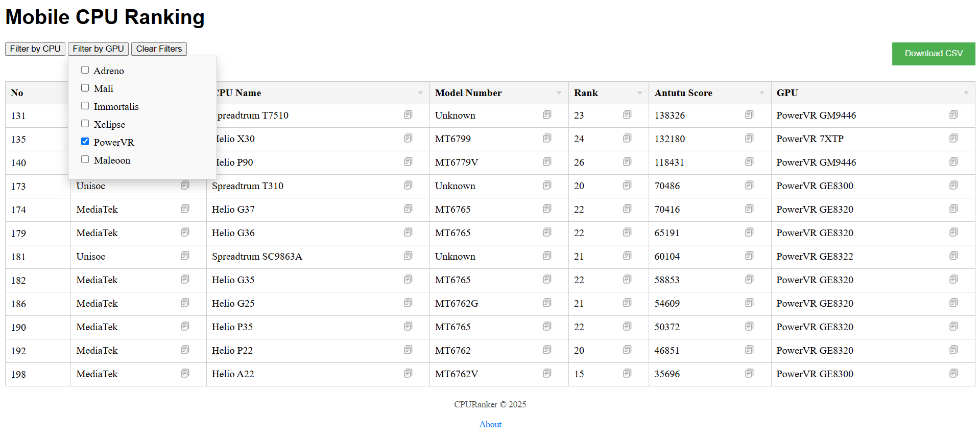Copy the GPU value in the Helio P90 row
The width and height of the screenshot is (980, 436).
pyautogui.click(x=953, y=162)
